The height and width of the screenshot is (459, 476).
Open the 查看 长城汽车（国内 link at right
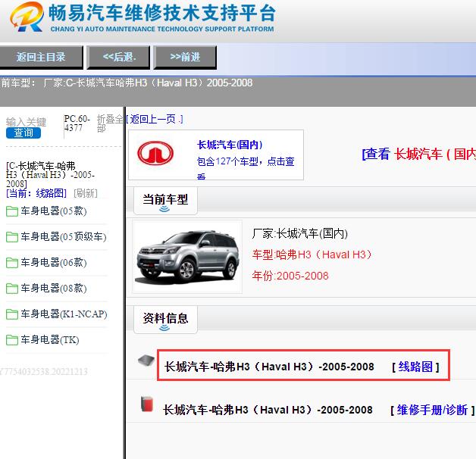(x=419, y=154)
